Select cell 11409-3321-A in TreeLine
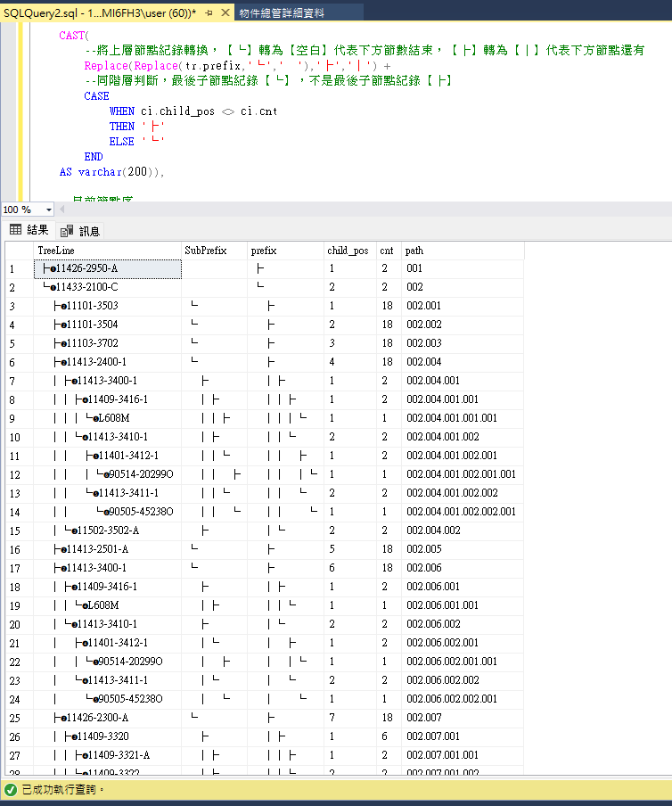 [x=107, y=755]
